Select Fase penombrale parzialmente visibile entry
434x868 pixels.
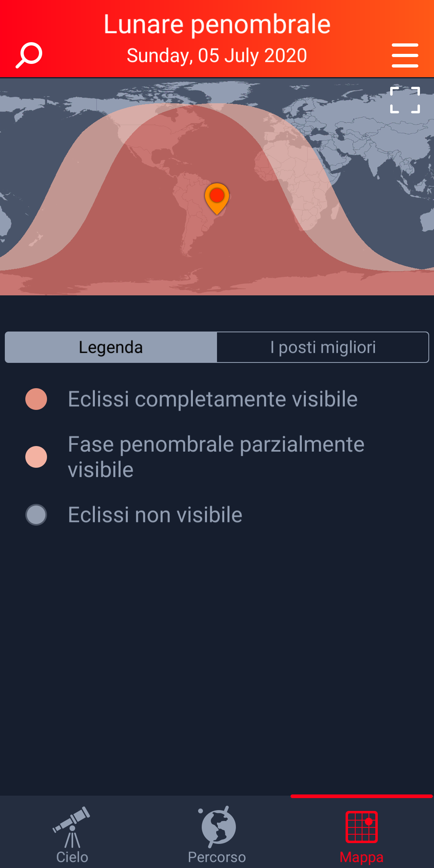(216, 457)
